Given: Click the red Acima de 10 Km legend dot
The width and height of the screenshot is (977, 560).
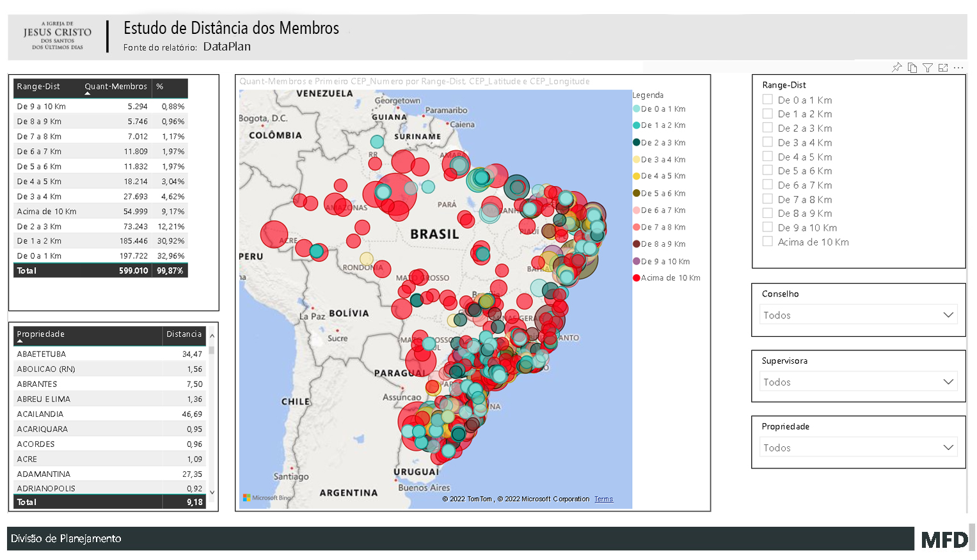Looking at the screenshot, I should 637,278.
